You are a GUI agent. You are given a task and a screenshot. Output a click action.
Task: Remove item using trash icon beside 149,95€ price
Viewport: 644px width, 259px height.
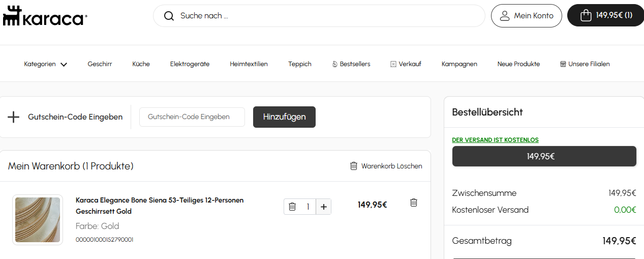pos(414,203)
